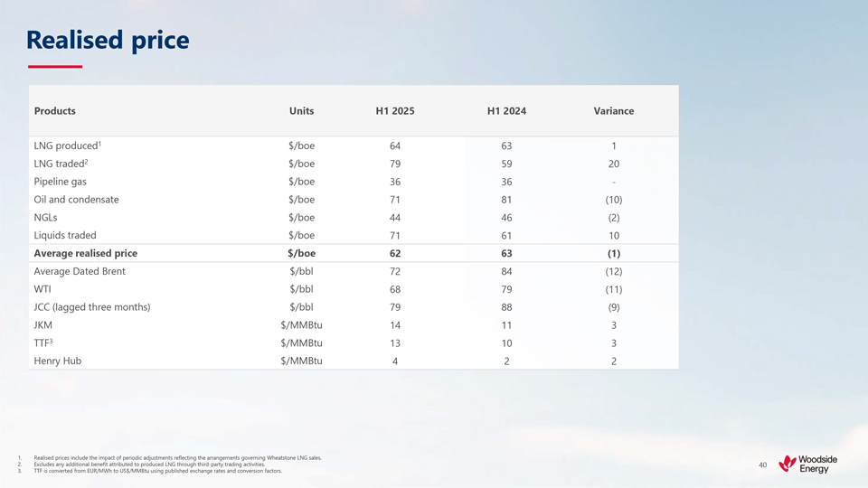
Task: Click the 'Realised price' slide title
Action: [x=108, y=40]
